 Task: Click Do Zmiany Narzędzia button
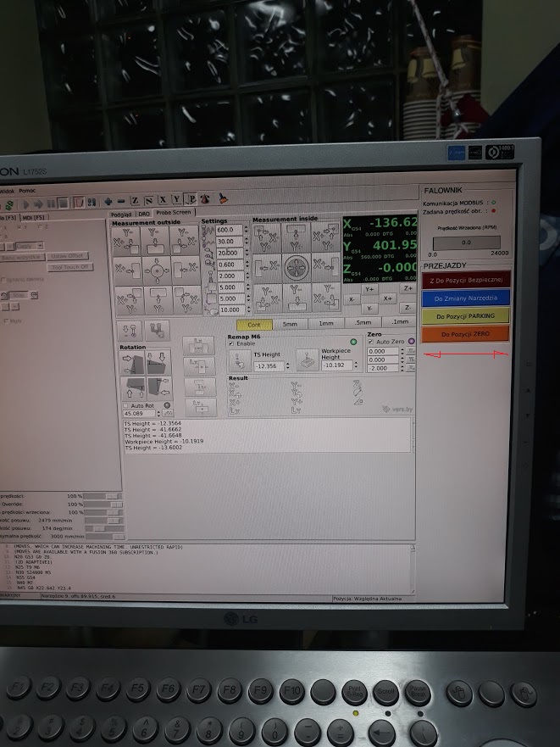point(466,298)
